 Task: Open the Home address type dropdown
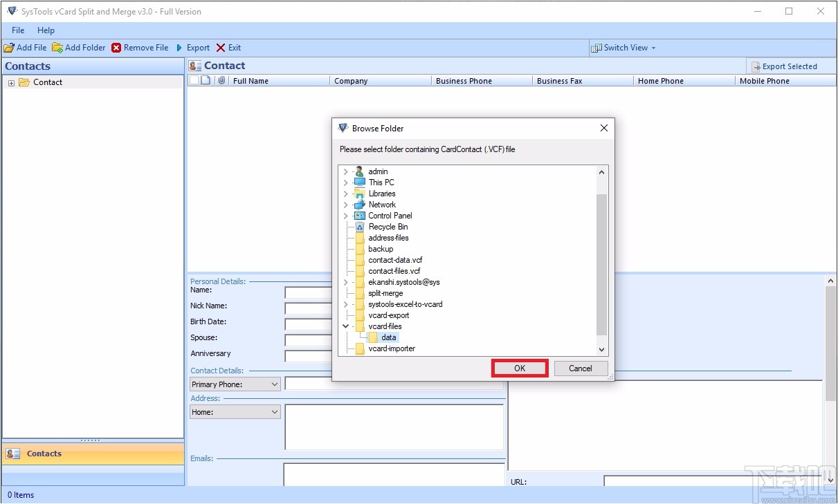(x=274, y=411)
